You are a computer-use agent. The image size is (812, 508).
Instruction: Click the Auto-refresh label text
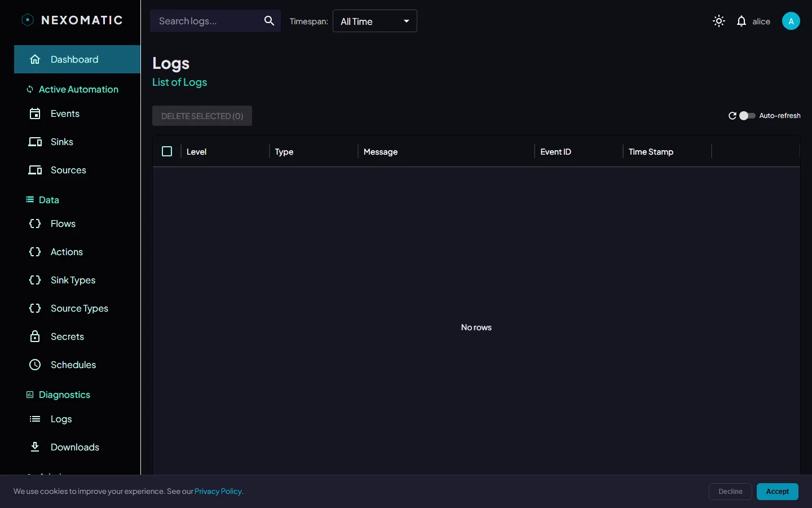coord(780,116)
